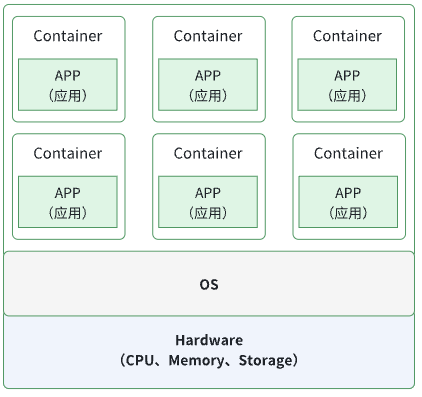Click 应用 text in top-right APP box
Image resolution: width=422 pixels, height=397 pixels.
tap(347, 96)
